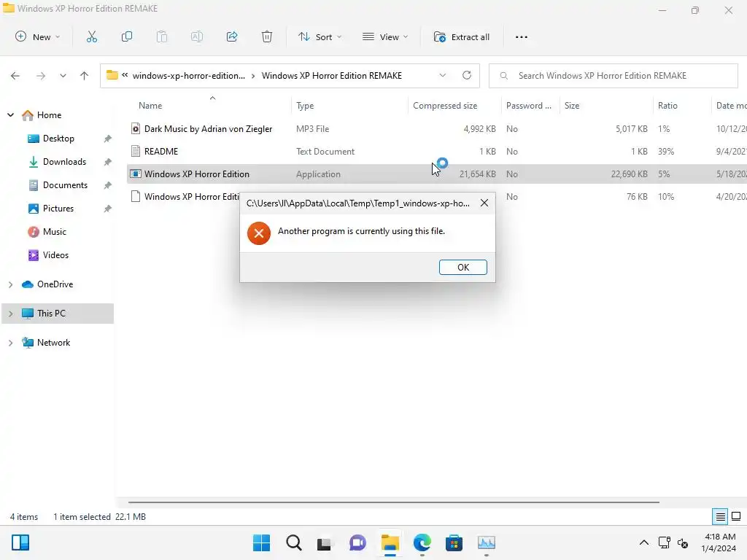This screenshot has width=747, height=560.
Task: Expand the This PC tree node
Action: point(10,314)
